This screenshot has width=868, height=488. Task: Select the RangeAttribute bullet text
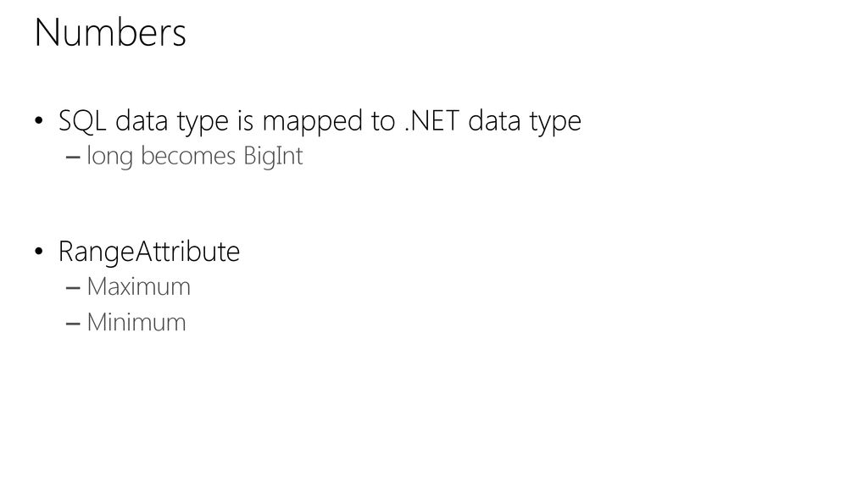click(x=149, y=251)
